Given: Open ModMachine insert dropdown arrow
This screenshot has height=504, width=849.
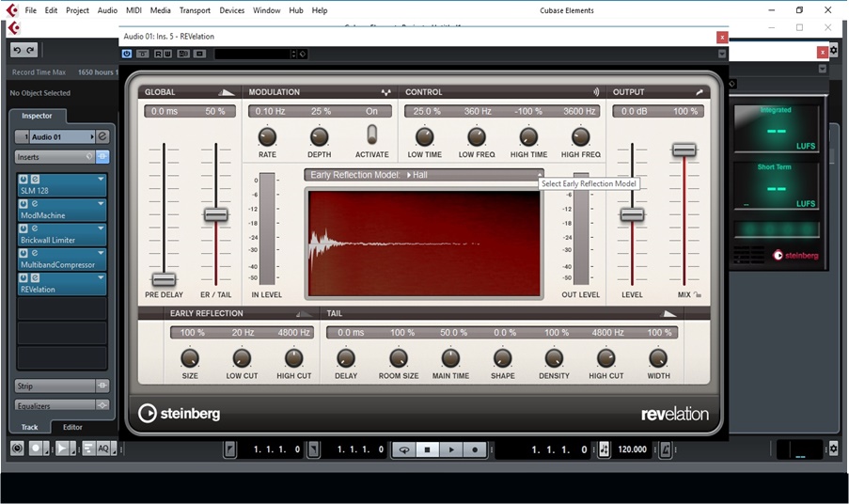Looking at the screenshot, I should (101, 203).
